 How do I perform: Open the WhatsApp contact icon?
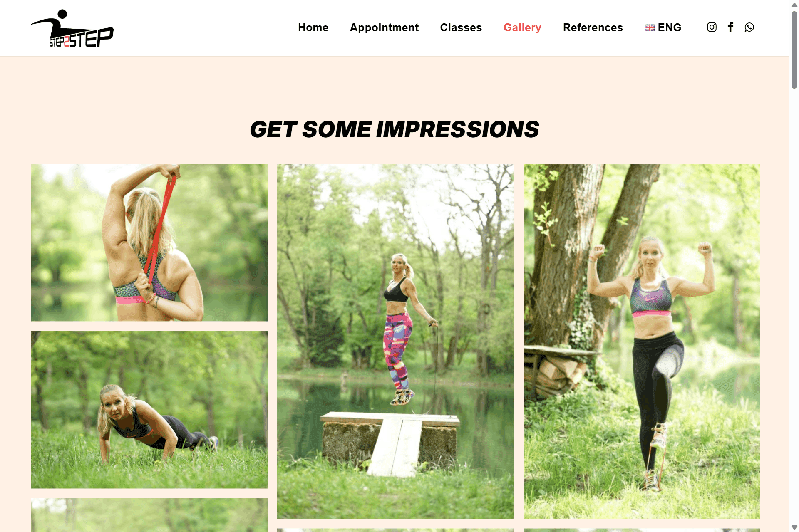[749, 27]
